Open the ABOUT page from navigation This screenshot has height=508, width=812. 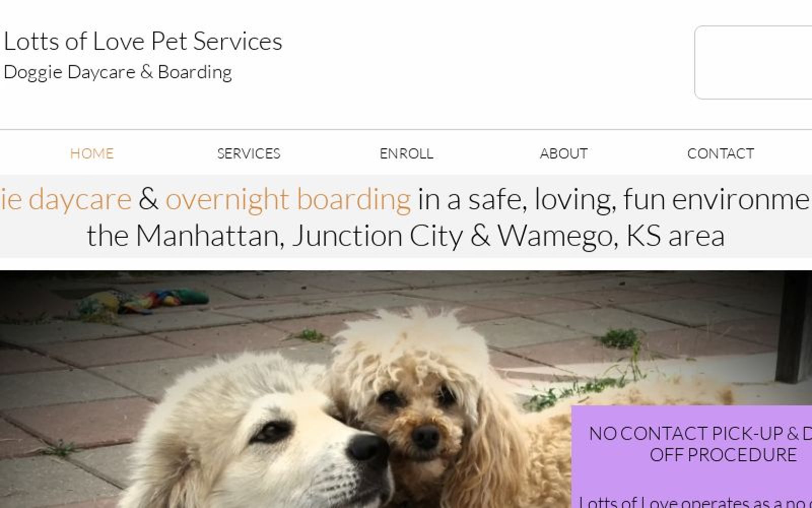click(563, 153)
